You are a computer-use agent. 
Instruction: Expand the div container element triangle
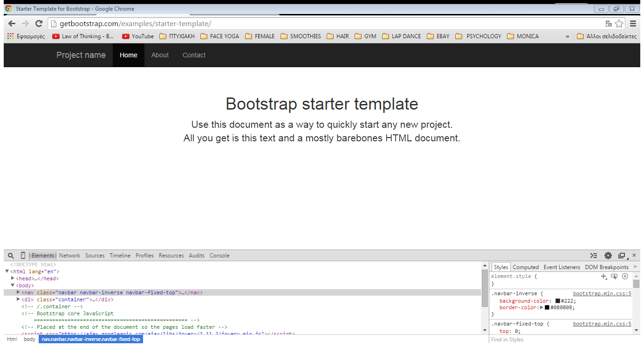[19, 299]
